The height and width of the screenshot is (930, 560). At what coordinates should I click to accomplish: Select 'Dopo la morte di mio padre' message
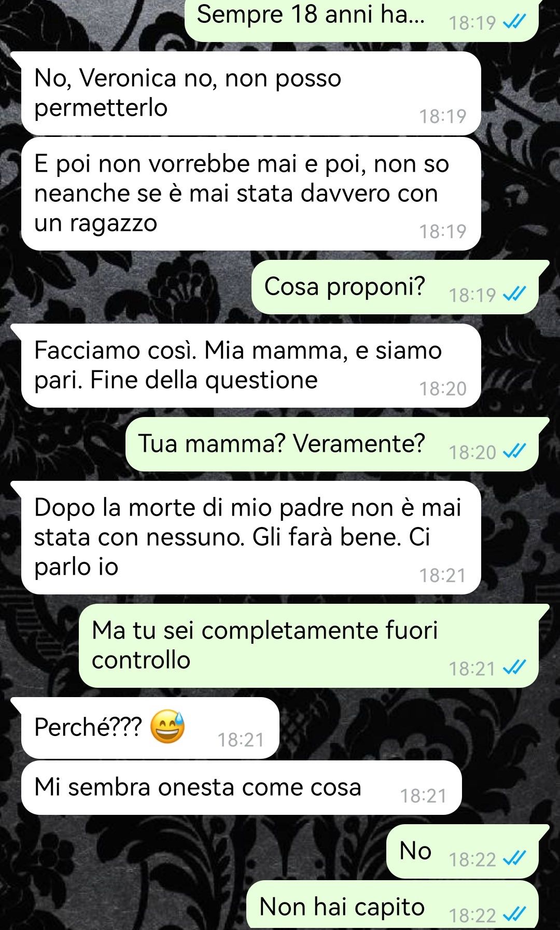(251, 537)
